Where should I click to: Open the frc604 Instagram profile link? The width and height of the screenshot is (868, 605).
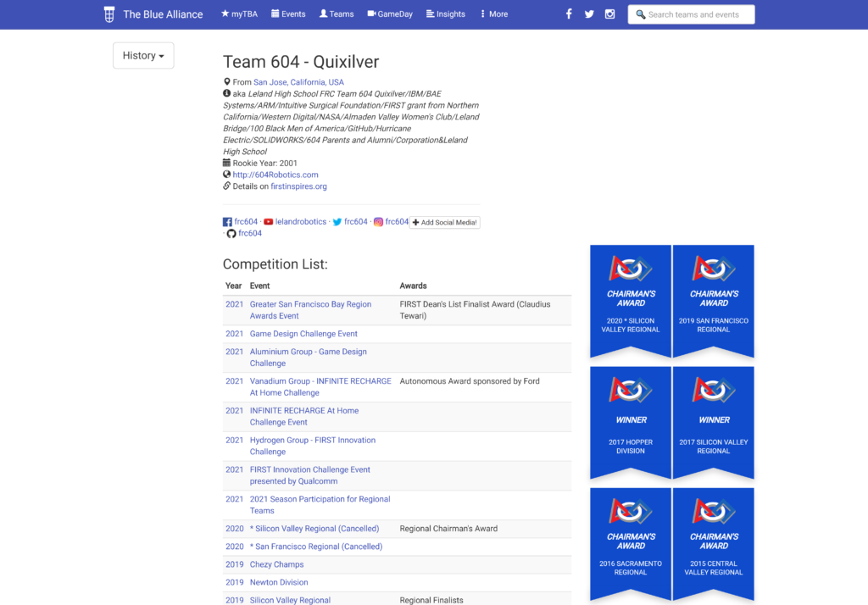coord(397,222)
